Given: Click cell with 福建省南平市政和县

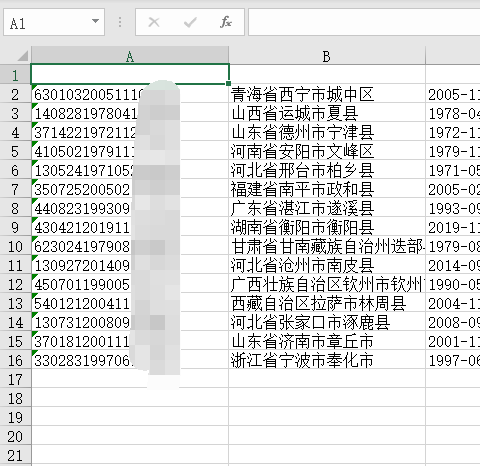Looking at the screenshot, I should tap(327, 188).
